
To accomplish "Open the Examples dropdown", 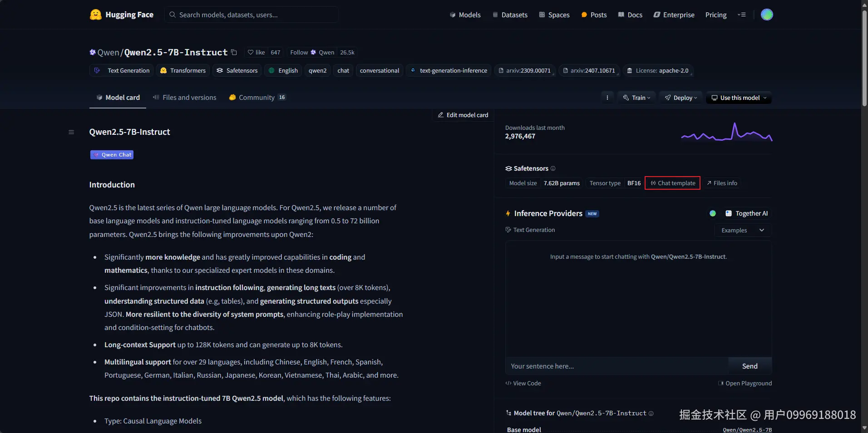I will (743, 230).
